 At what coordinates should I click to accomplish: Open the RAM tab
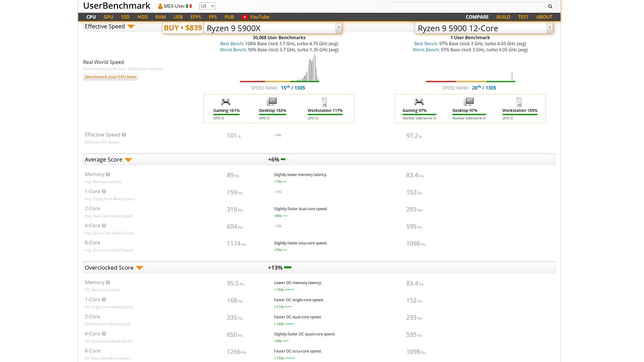coord(160,17)
